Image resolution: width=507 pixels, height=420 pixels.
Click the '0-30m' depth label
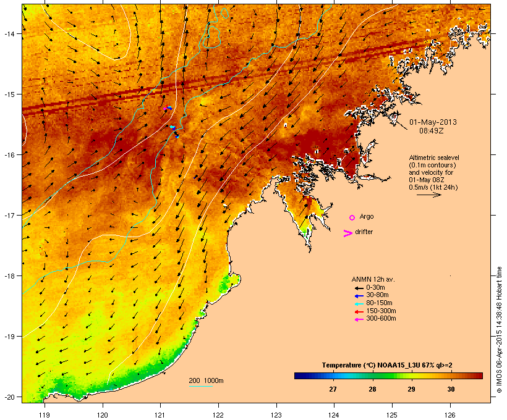(375, 288)
